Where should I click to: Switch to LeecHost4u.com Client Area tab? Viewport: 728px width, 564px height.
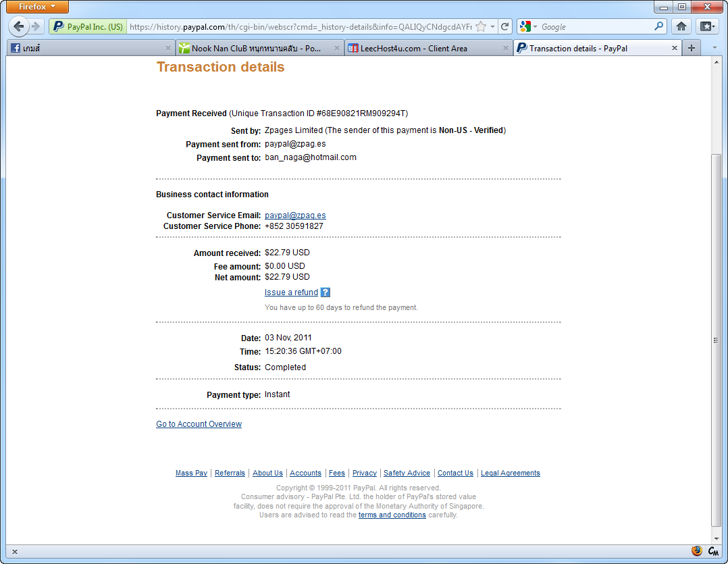pyautogui.click(x=427, y=48)
